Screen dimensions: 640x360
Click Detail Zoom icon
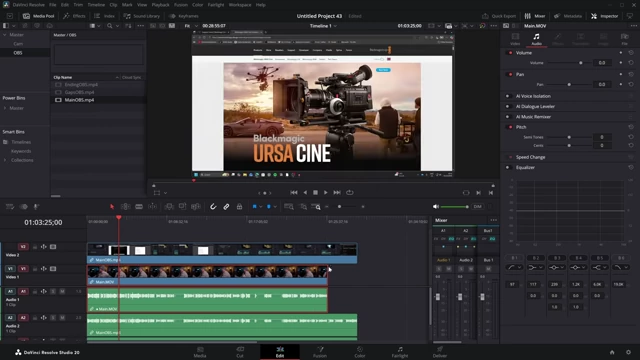click(x=303, y=207)
